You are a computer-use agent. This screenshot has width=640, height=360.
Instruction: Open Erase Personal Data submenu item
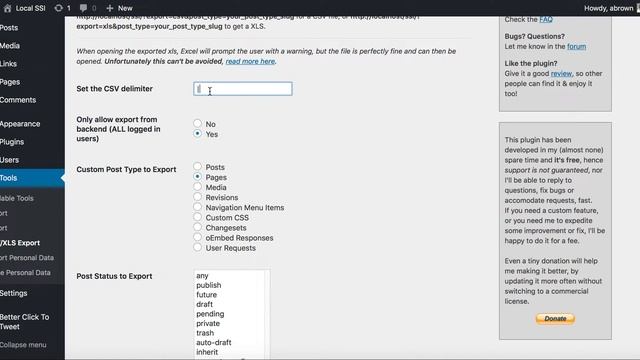click(x=25, y=273)
